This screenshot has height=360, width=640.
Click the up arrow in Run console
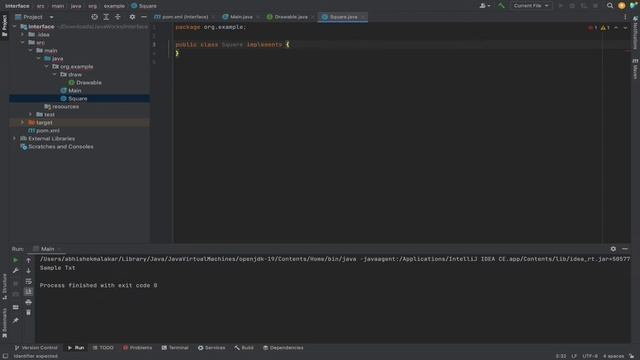click(x=28, y=260)
